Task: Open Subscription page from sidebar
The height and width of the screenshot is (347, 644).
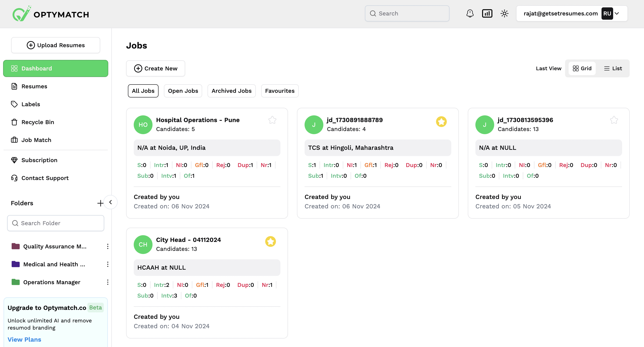Action: 39,160
